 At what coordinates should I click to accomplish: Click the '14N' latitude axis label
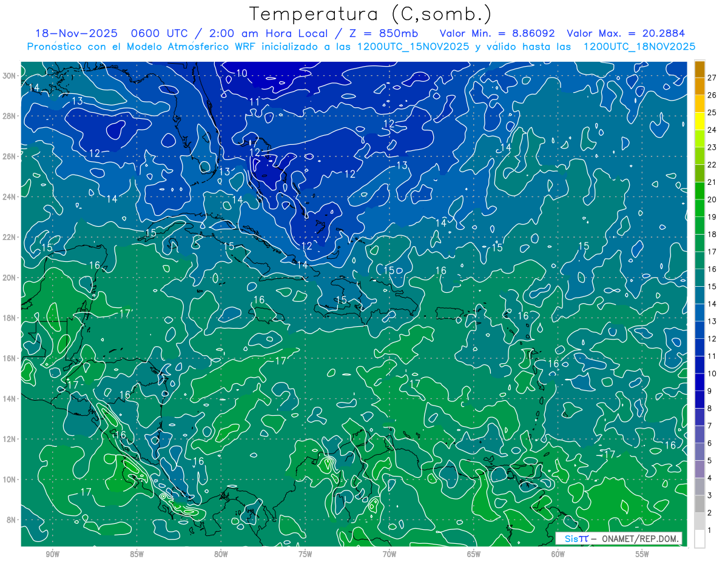9,399
